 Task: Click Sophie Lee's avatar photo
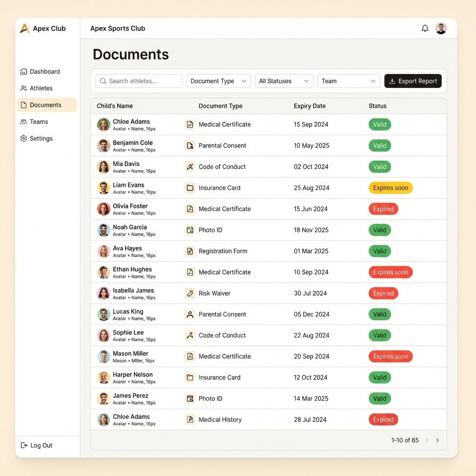pos(104,336)
